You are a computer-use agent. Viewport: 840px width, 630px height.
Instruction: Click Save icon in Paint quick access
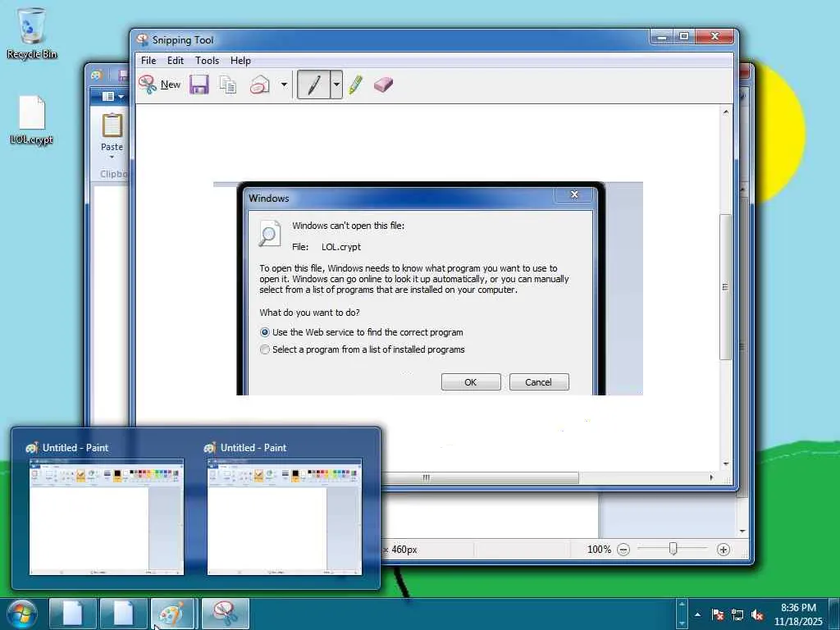(123, 75)
